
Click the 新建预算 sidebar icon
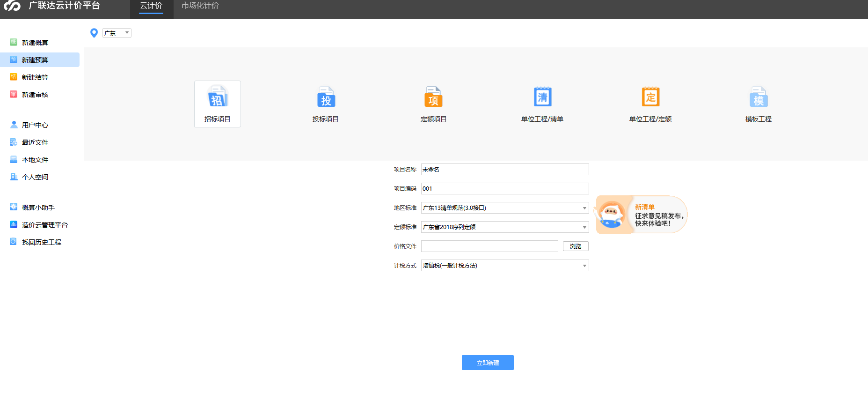tap(14, 59)
